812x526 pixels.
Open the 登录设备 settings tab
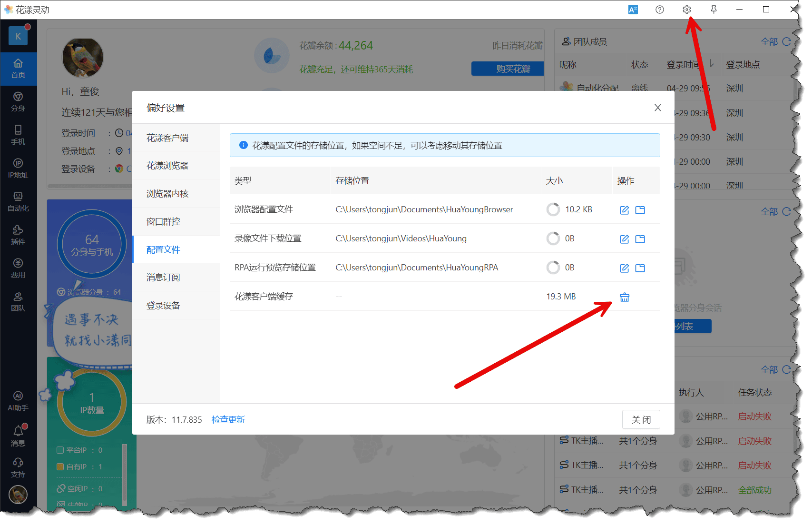pyautogui.click(x=163, y=306)
